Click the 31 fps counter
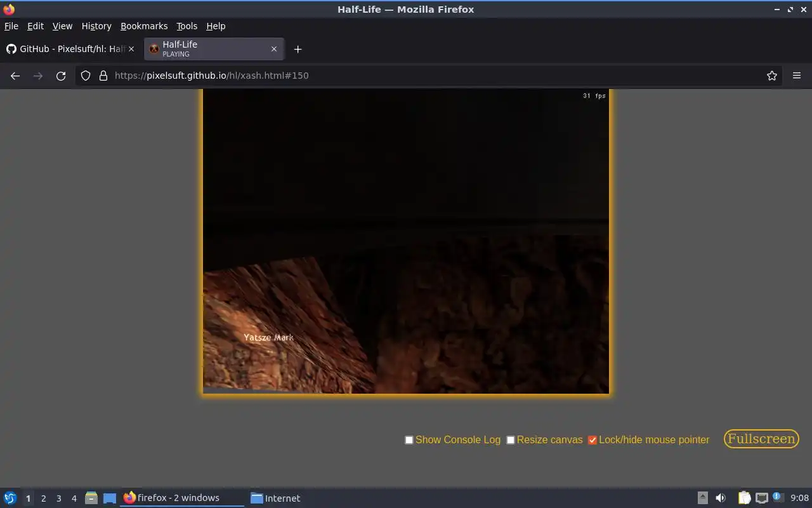The image size is (812, 508). coord(594,96)
